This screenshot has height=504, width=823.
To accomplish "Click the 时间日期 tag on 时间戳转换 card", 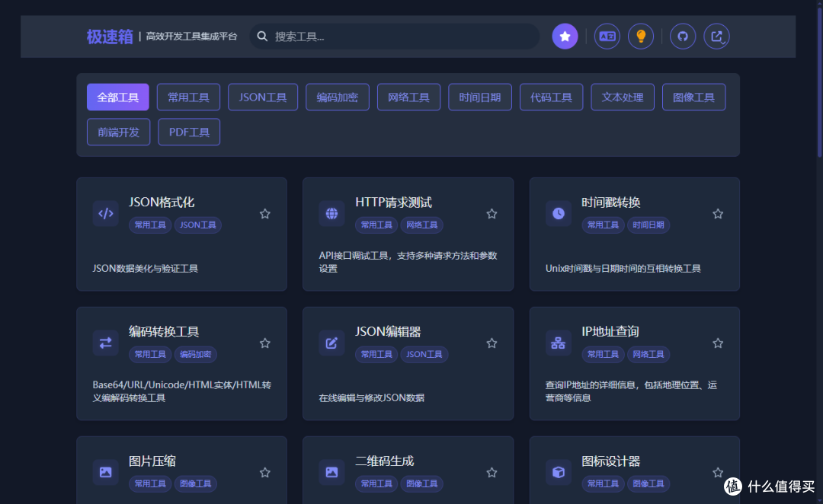I will (x=648, y=225).
